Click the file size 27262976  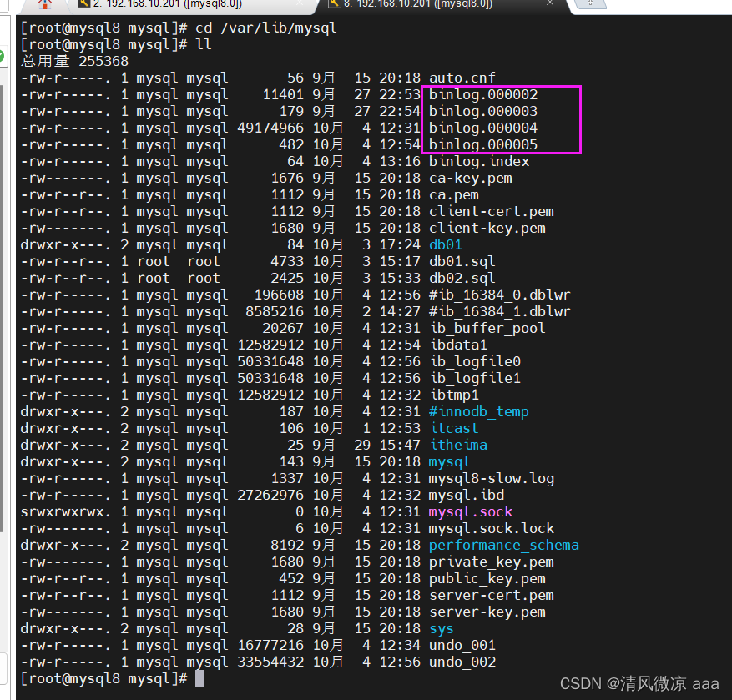pyautogui.click(x=270, y=495)
